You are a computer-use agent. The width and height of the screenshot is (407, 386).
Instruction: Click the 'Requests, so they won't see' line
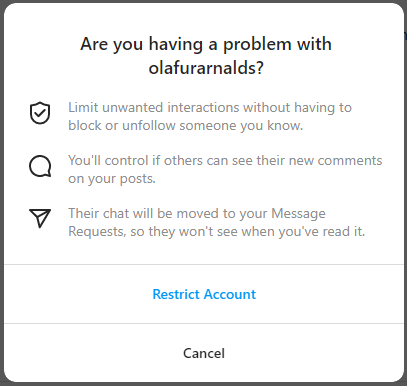[217, 231]
